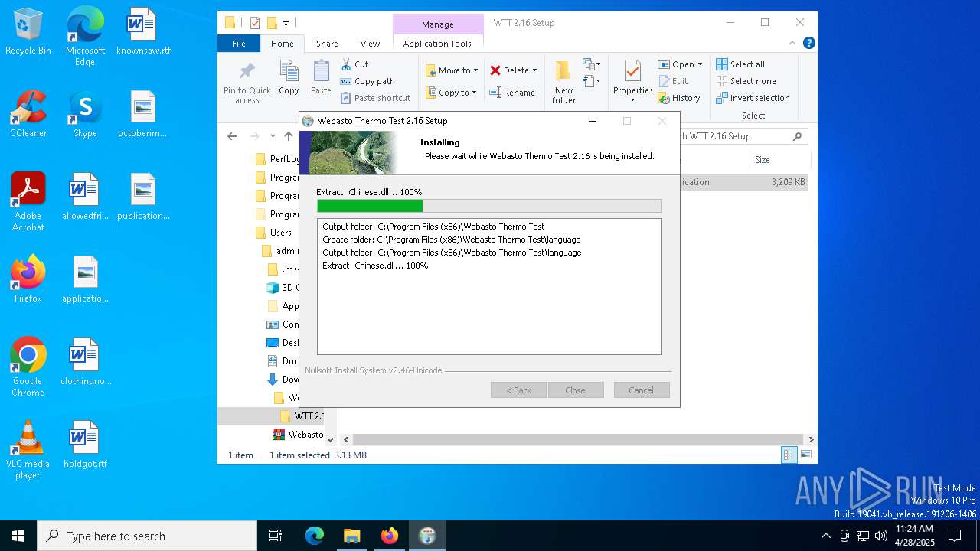Select allowedfri document on desktop
This screenshot has height=551, width=980.
click(85, 197)
